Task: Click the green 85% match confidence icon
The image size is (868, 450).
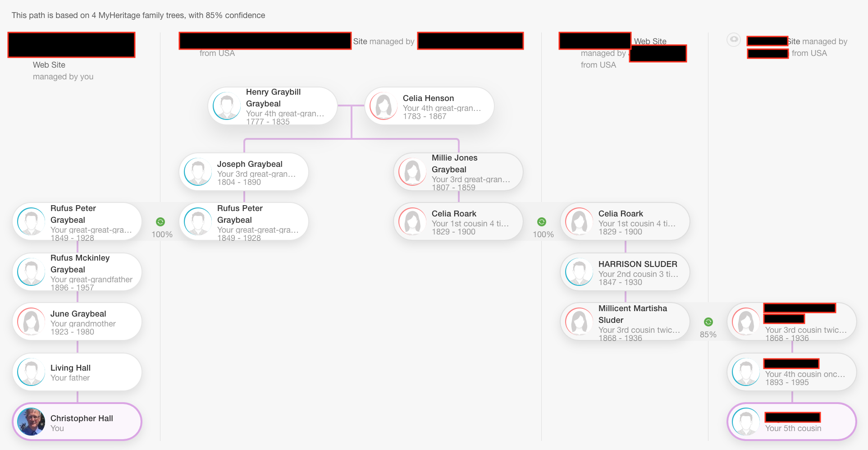Action: tap(708, 322)
